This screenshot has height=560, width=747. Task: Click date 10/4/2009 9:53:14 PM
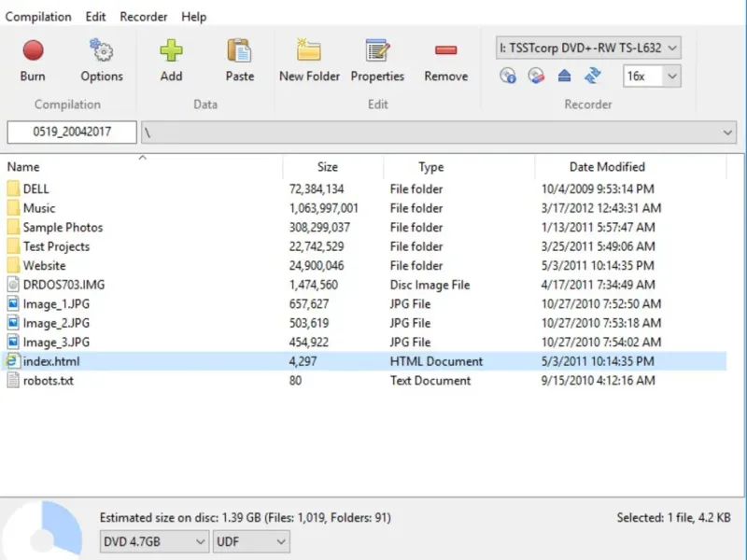(x=598, y=189)
